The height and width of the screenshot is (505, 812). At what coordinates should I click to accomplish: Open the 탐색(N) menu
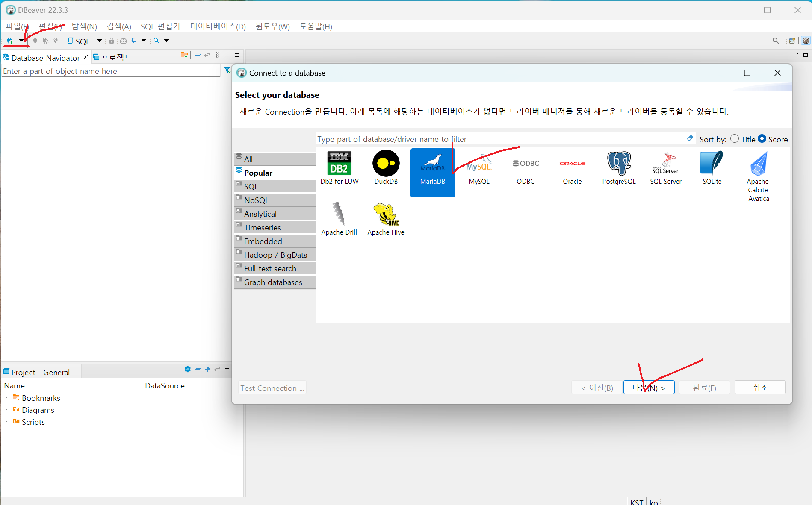(x=84, y=26)
